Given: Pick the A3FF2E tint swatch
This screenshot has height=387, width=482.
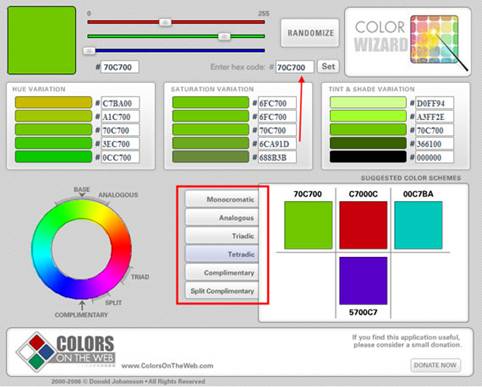Looking at the screenshot, I should [x=368, y=116].
